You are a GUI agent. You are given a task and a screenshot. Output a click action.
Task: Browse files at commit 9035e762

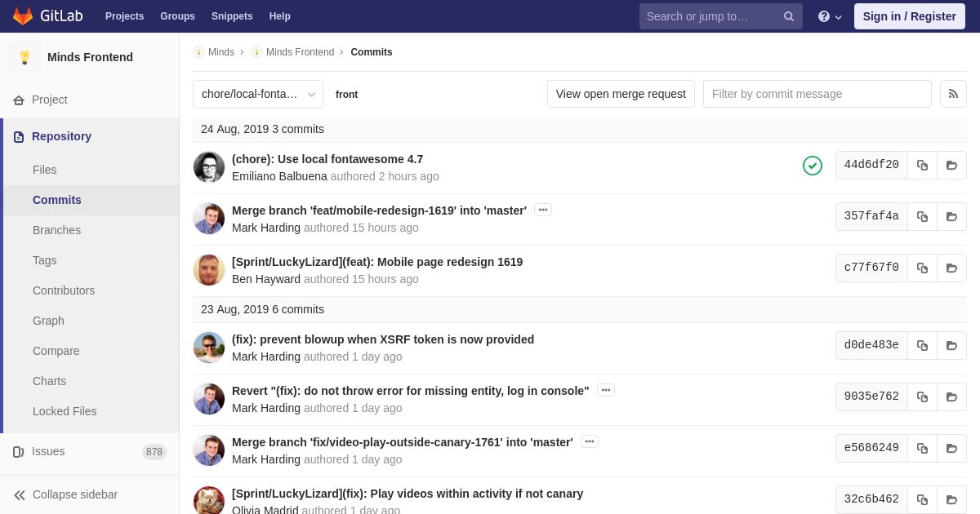951,397
